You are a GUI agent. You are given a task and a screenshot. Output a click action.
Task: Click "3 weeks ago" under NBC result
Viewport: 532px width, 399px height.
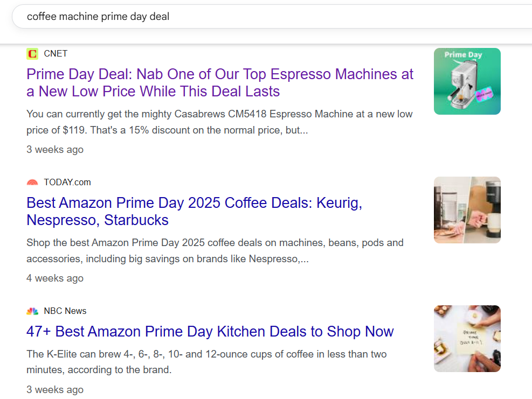[55, 389]
